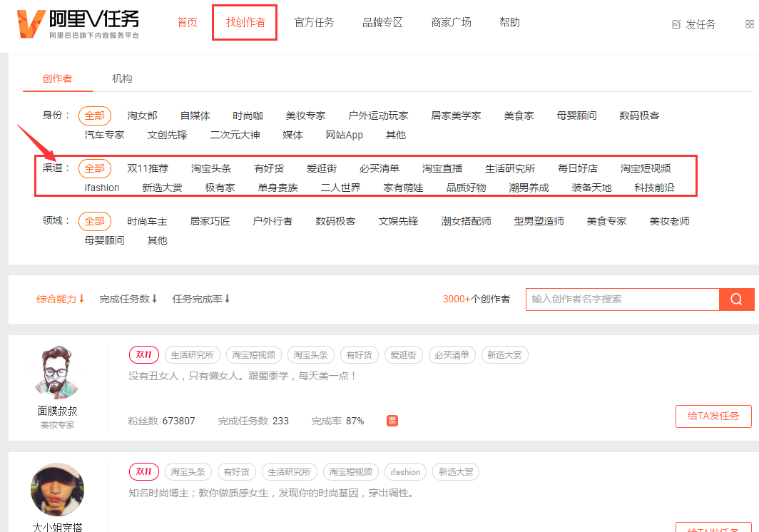Click the 发任务 pencil icon
The height and width of the screenshot is (532, 759).
click(x=676, y=24)
